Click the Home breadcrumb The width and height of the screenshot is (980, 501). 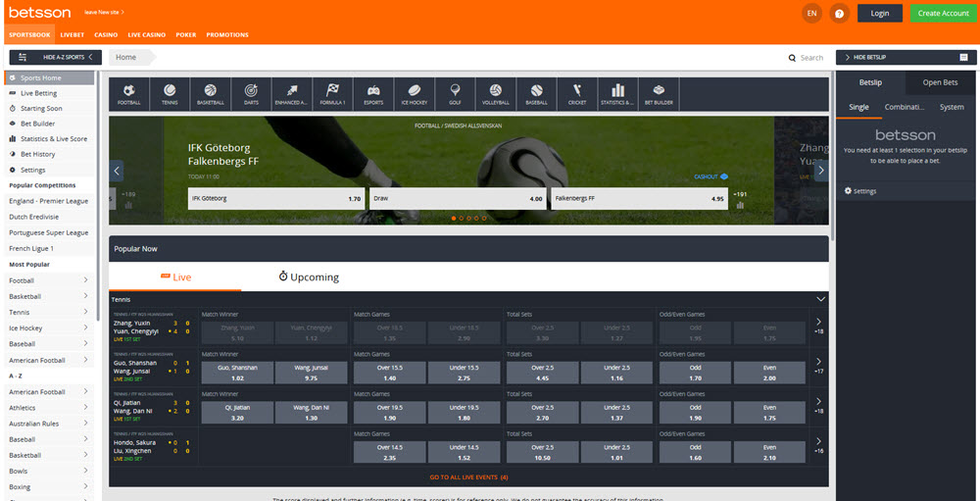pos(125,57)
